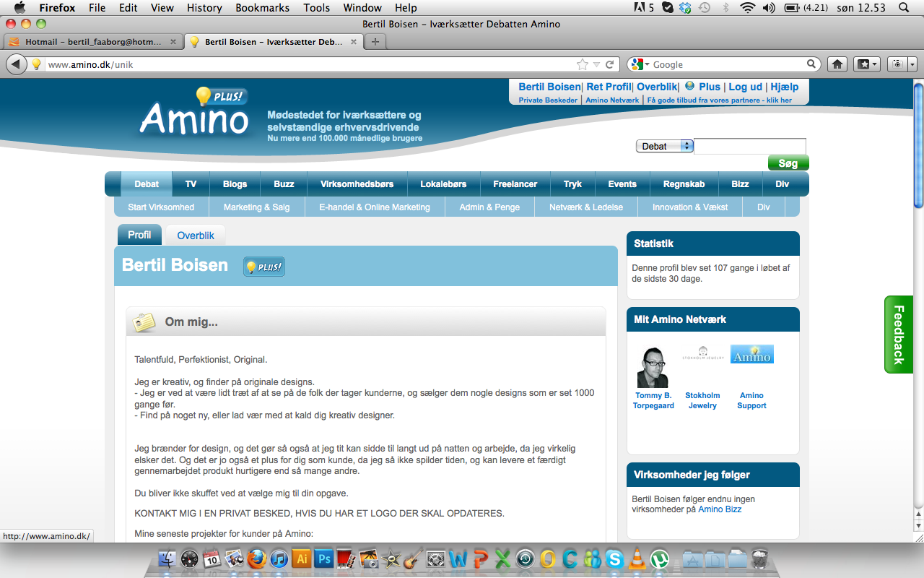Select the Profil tab
Viewport: 924px width, 578px height.
[139, 235]
